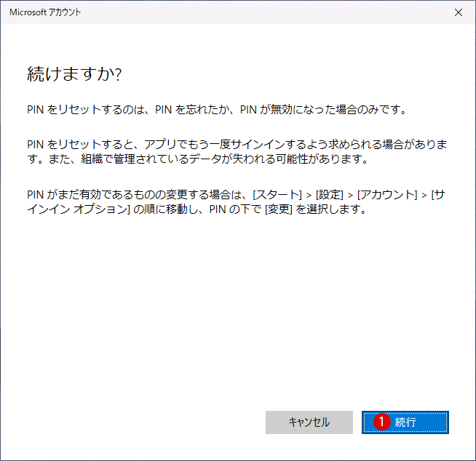Click the paragraph starting PIN がまだ有効

click(236, 202)
